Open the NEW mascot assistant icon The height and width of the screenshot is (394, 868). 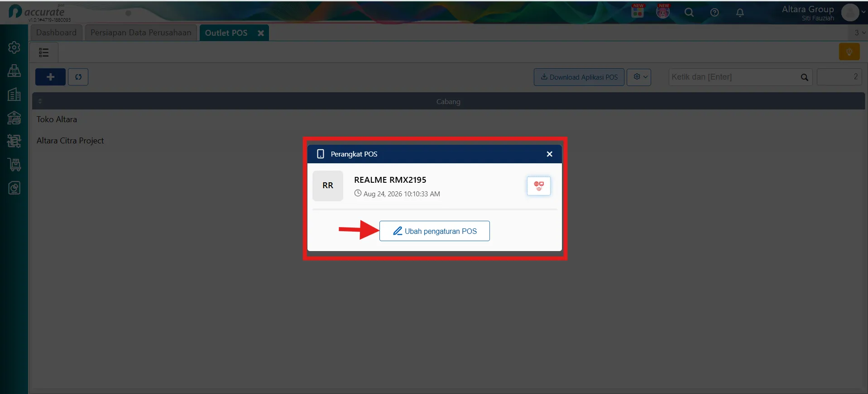[663, 12]
